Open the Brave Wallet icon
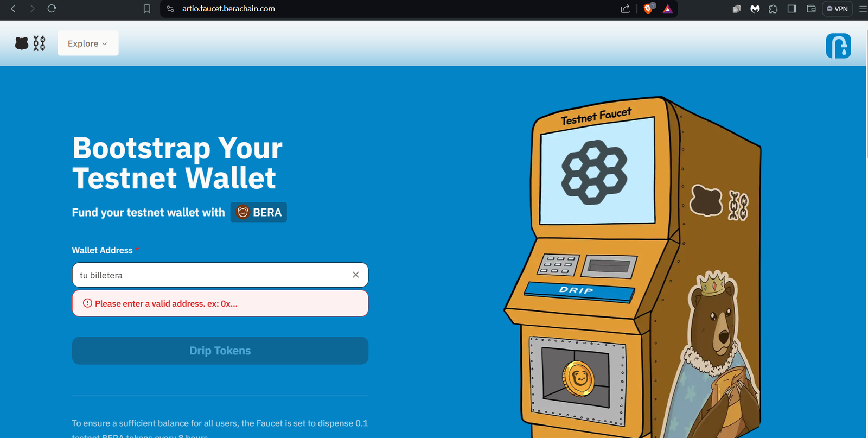Viewport: 868px width, 438px height. [812, 9]
